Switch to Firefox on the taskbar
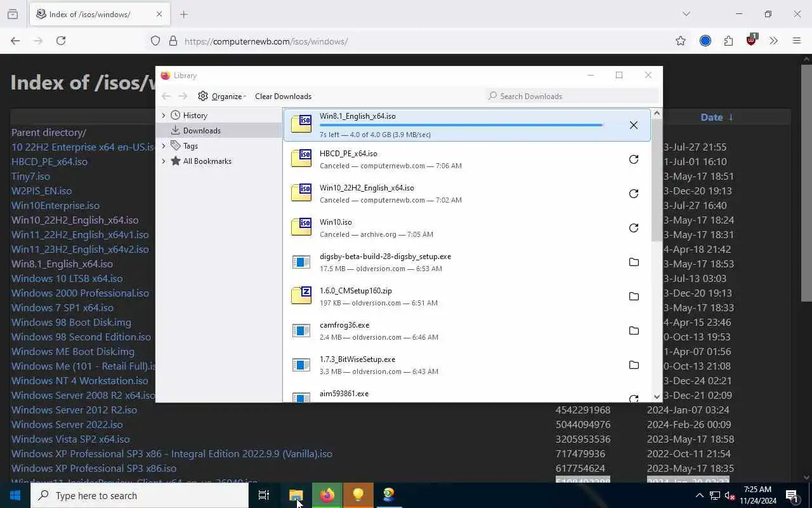Screen dimensions: 812x508 tap(327, 495)
